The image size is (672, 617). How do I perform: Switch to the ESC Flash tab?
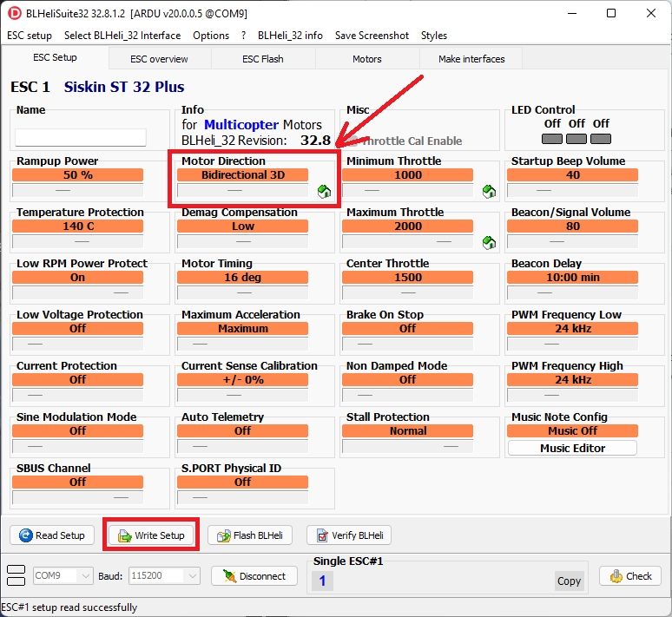click(262, 59)
